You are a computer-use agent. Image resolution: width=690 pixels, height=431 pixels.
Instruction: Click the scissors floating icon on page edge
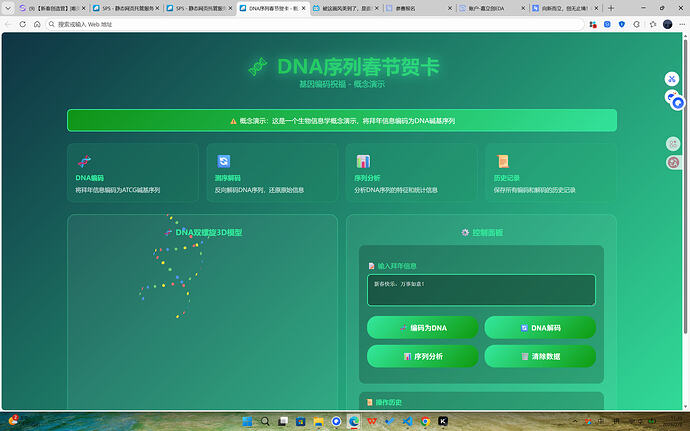672,79
